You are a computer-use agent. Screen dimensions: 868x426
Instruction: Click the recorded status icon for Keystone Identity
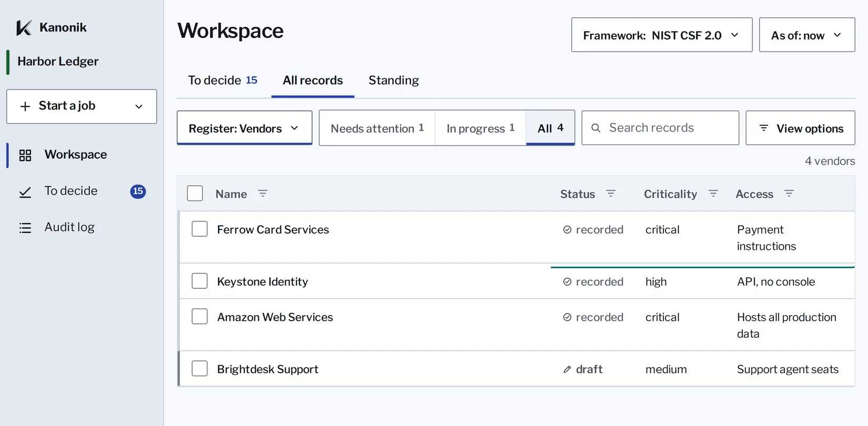pos(567,282)
